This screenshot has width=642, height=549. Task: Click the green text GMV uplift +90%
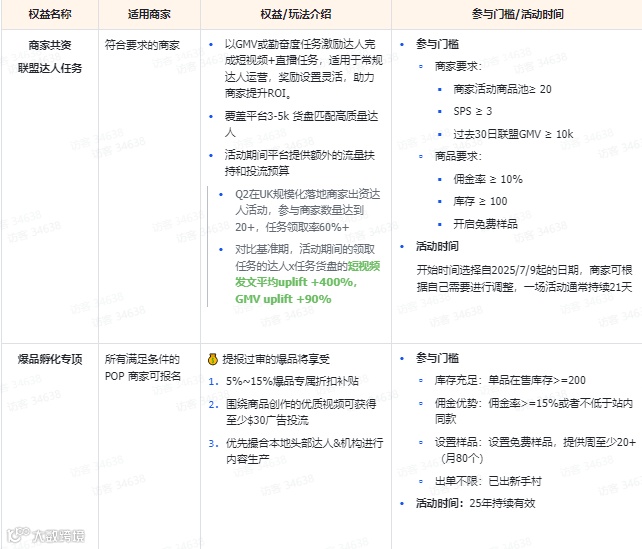pos(283,299)
